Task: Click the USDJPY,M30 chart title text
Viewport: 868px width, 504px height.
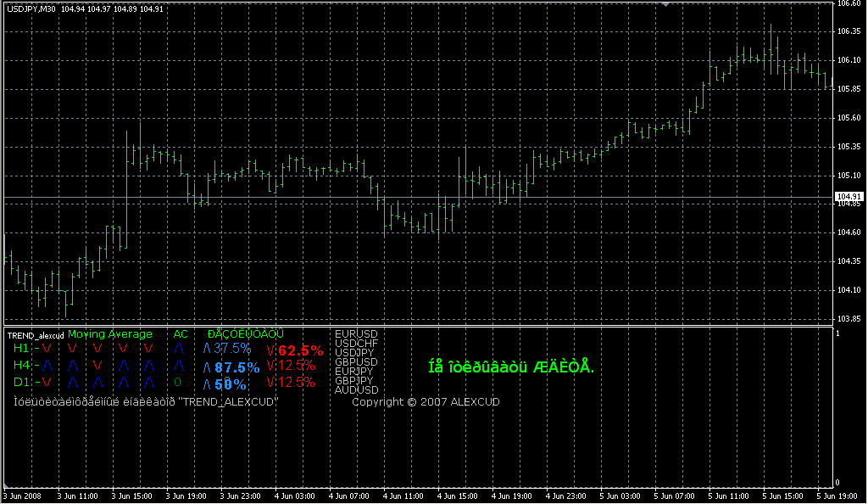Action: pos(31,8)
